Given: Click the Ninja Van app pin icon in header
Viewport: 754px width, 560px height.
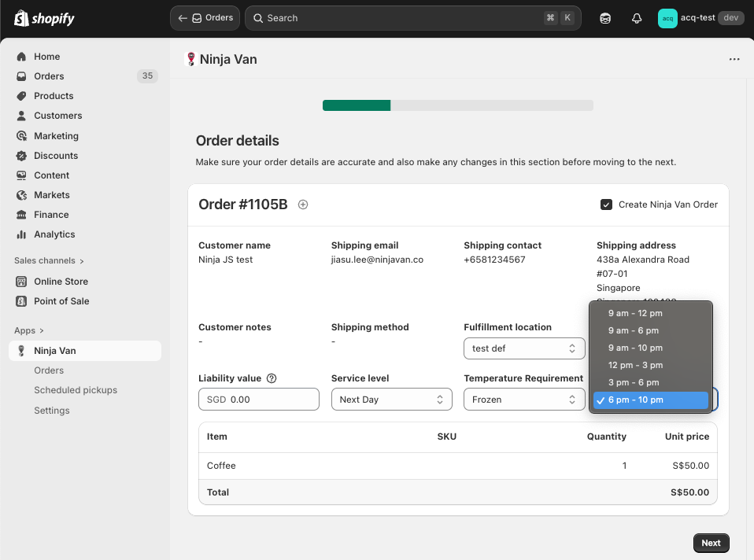Looking at the screenshot, I should tap(190, 59).
